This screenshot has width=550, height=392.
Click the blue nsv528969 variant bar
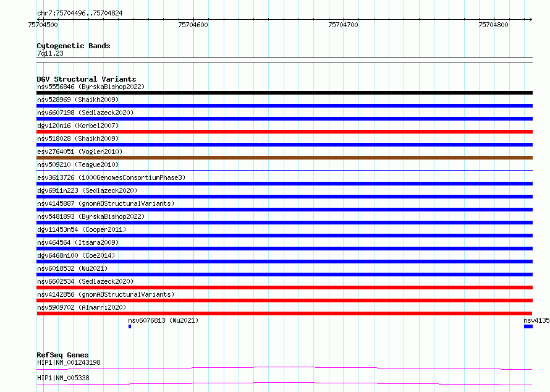[x=284, y=106]
